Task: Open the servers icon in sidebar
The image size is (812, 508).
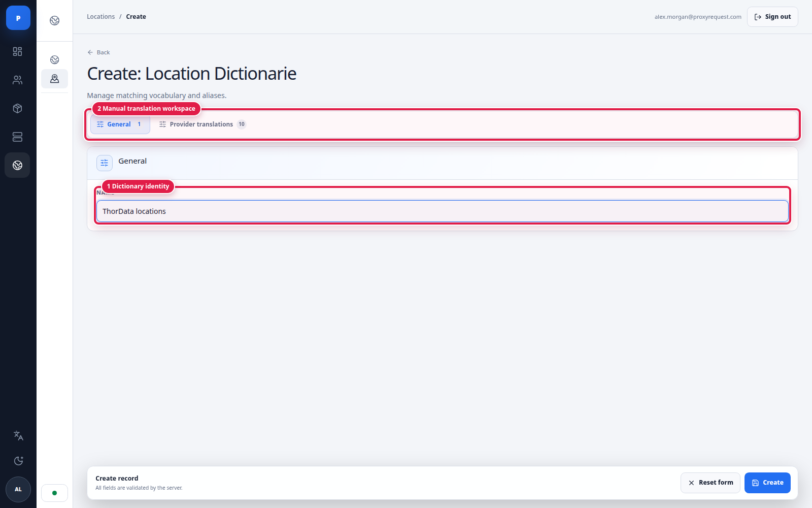Action: click(x=18, y=137)
